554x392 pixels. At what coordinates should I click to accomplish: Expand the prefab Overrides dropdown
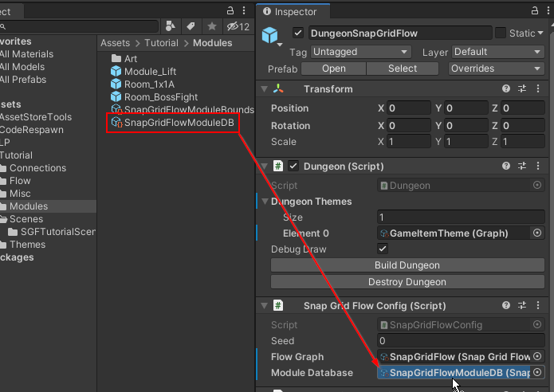click(x=495, y=69)
